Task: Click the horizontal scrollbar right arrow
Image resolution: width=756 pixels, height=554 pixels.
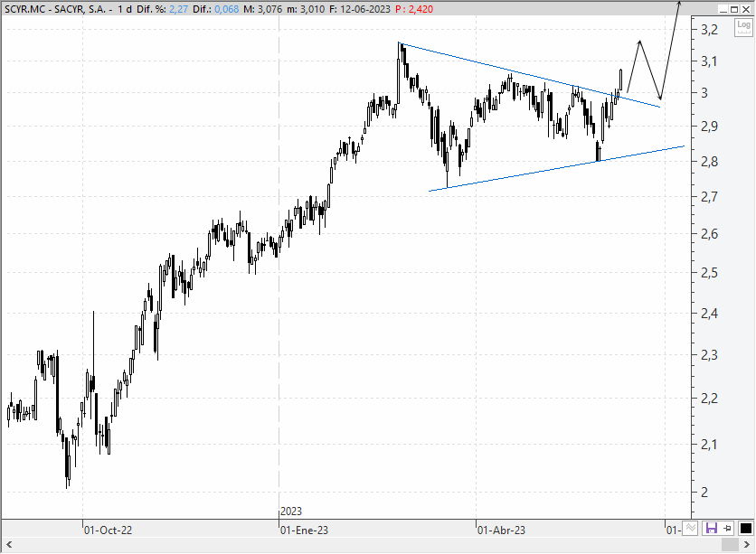Action: (x=747, y=545)
